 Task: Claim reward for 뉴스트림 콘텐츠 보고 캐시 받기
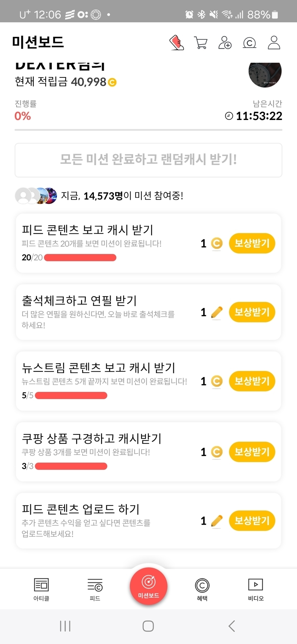252,381
